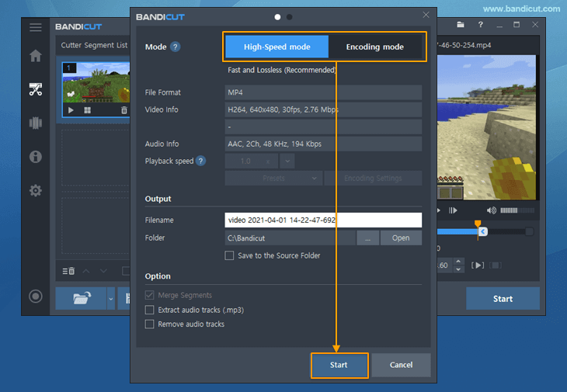Open Settings gear in sidebar
The width and height of the screenshot is (567, 392).
pos(36,190)
